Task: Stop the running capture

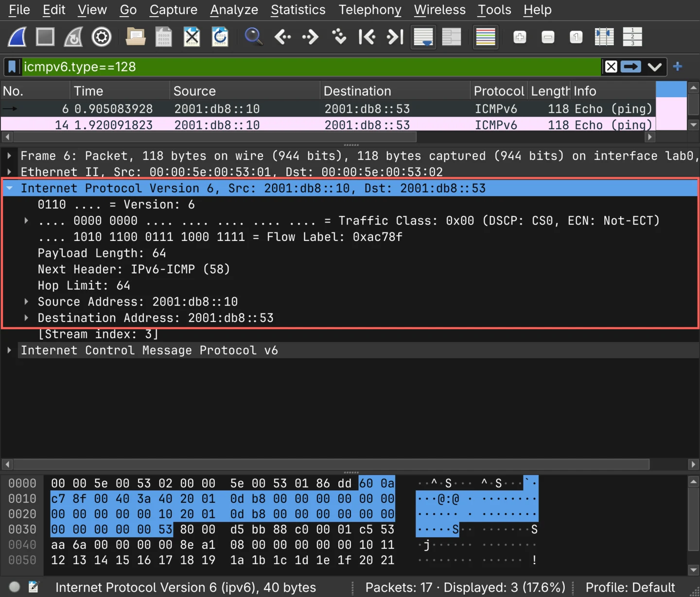Action: pyautogui.click(x=45, y=37)
